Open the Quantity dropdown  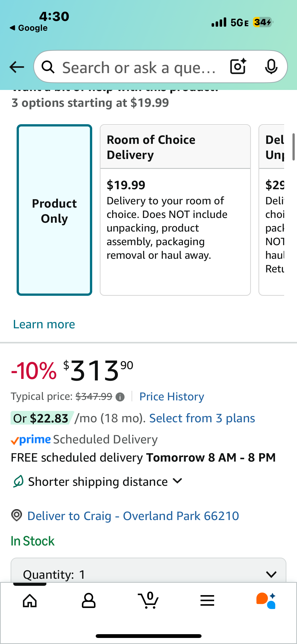[149, 574]
